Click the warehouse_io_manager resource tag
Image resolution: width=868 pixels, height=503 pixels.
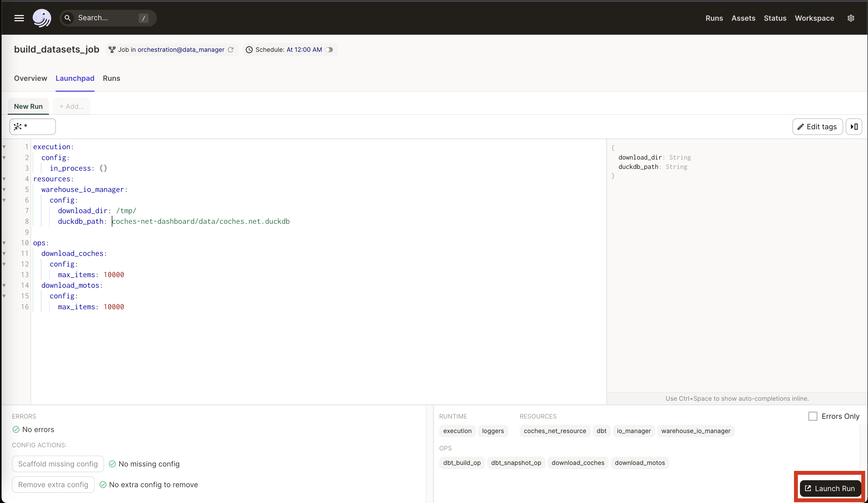coord(696,430)
